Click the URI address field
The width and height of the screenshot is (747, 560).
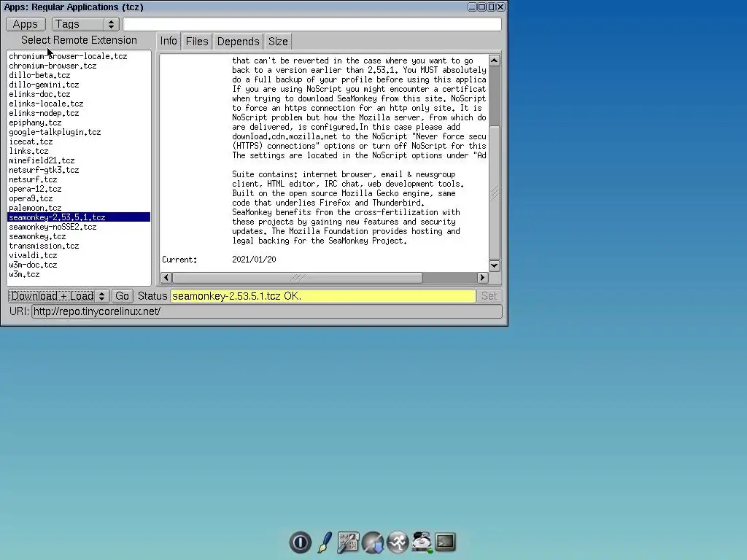click(x=267, y=311)
